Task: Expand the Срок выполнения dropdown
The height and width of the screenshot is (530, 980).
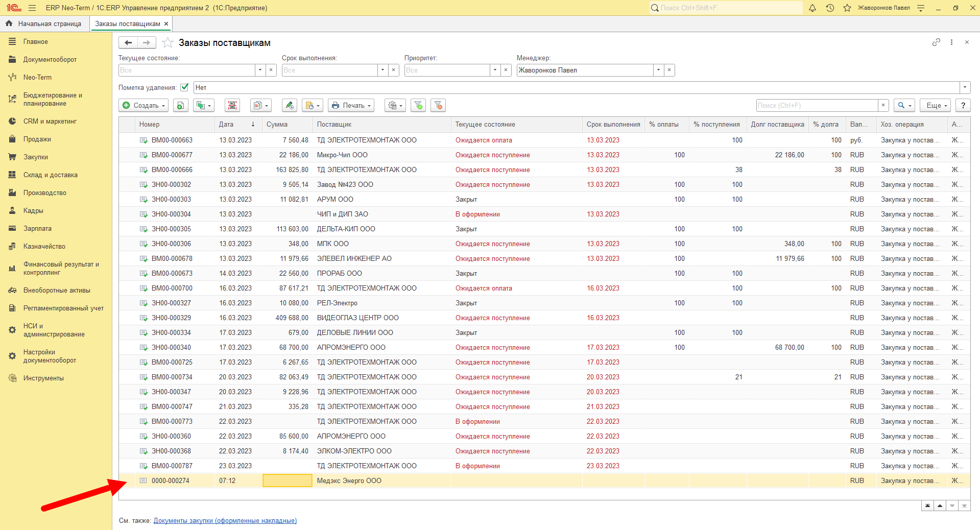Action: coord(383,70)
